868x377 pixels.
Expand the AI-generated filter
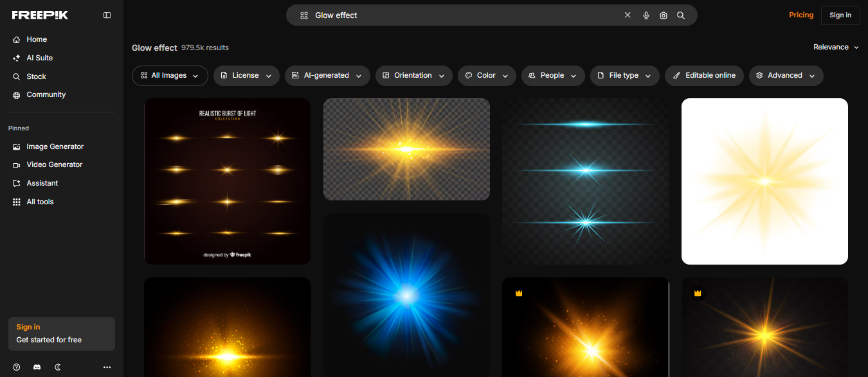click(327, 76)
